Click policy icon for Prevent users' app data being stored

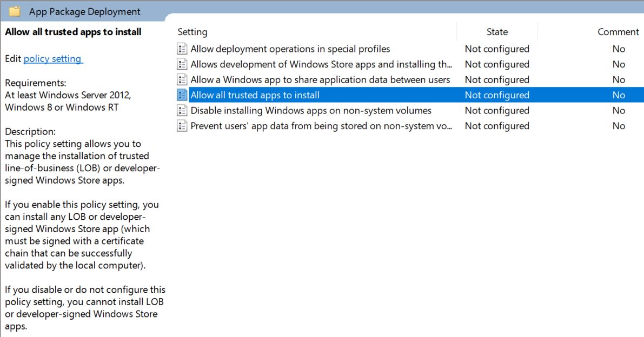pyautogui.click(x=182, y=126)
